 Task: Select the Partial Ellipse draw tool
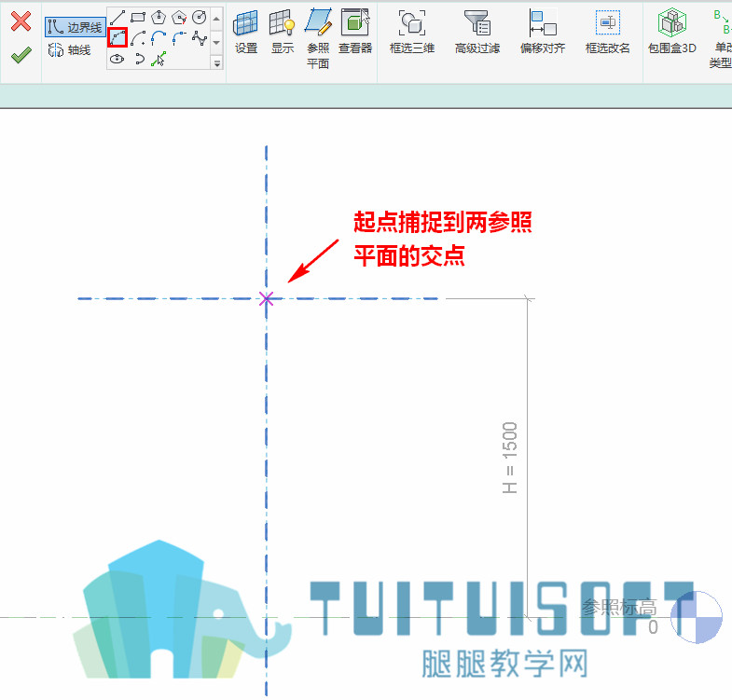[138, 59]
